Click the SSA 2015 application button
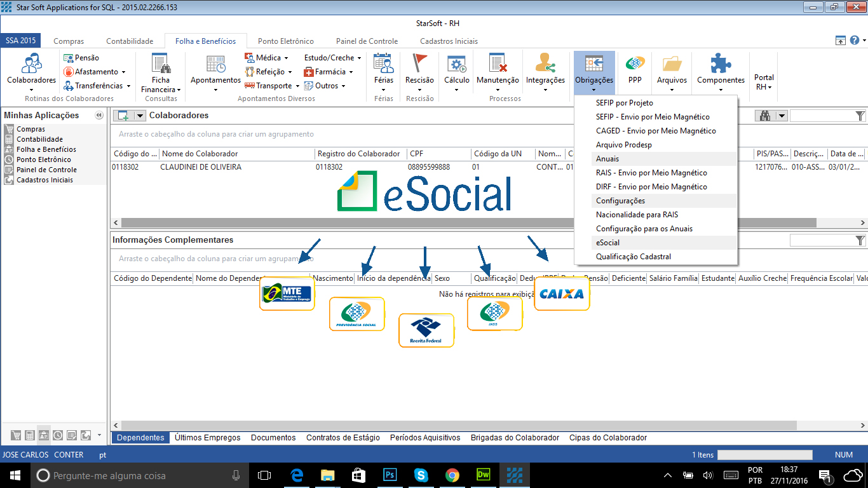Viewport: 868px width, 488px height. click(x=20, y=41)
